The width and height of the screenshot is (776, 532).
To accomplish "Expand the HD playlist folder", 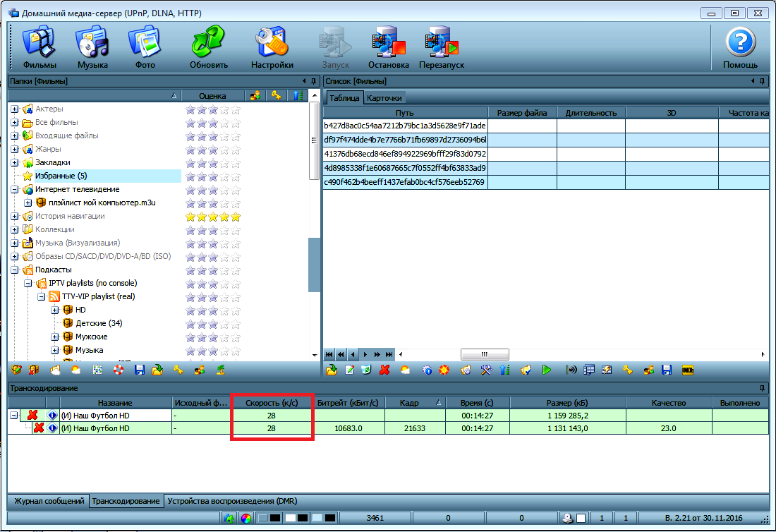I will tap(55, 310).
